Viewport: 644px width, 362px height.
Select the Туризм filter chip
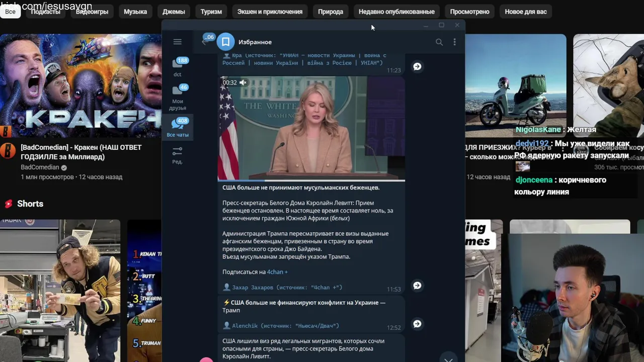click(211, 12)
